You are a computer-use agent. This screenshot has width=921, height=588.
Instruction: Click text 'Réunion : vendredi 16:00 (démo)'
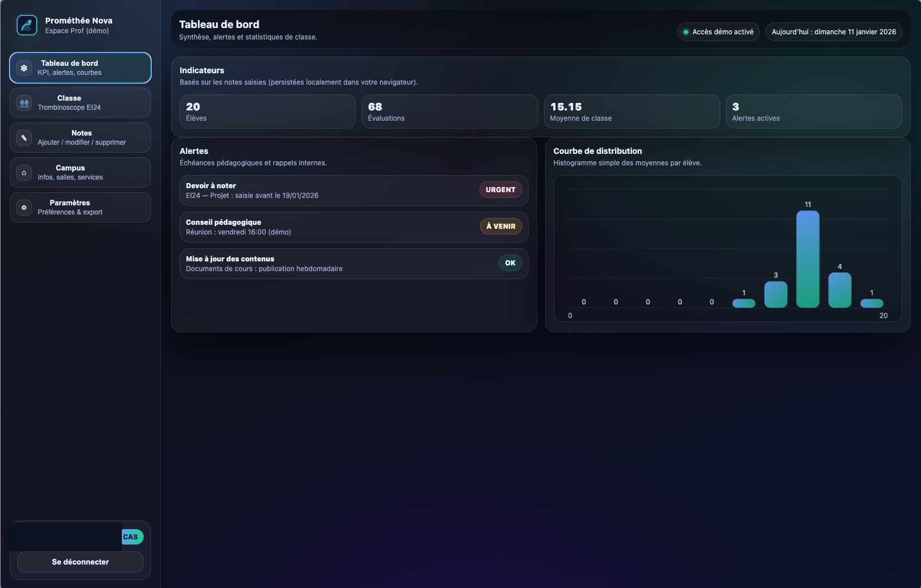239,232
